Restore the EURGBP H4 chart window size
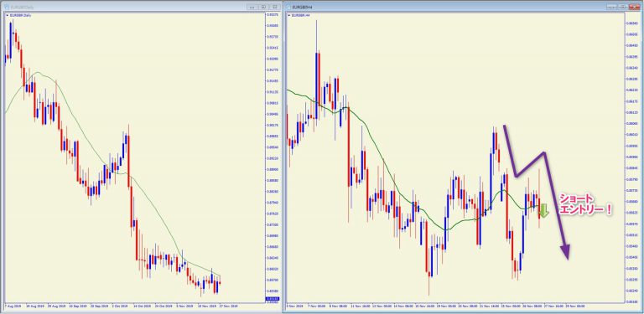This screenshot has height=314, width=644. click(623, 7)
